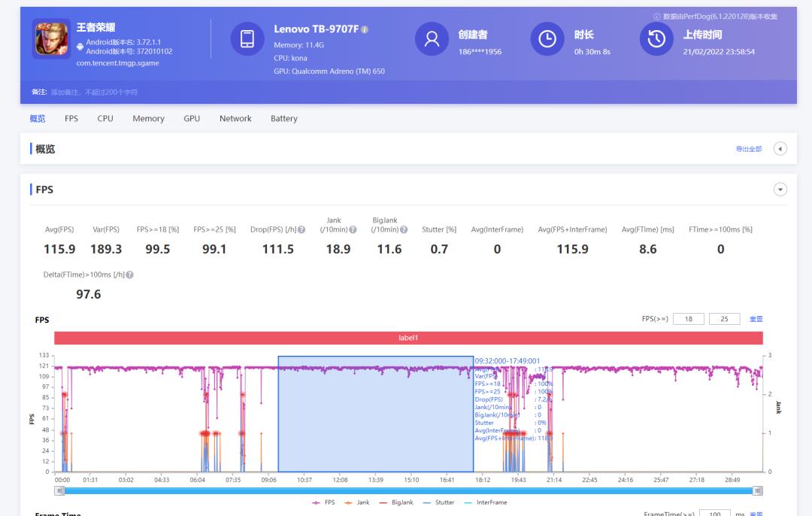This screenshot has width=812, height=516.
Task: Click 重置 reset link beside FPS thresholds
Action: (756, 320)
